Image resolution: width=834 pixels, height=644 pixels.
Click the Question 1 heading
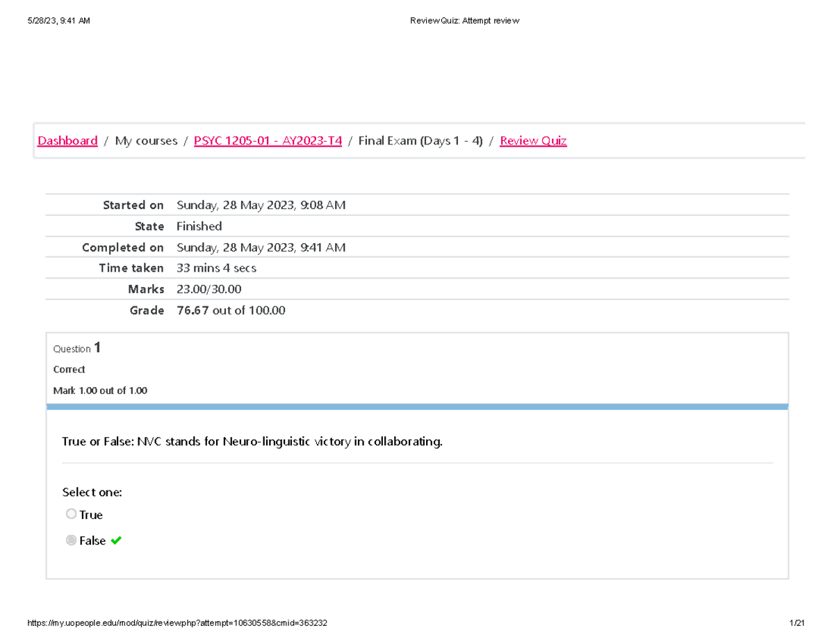[77, 348]
